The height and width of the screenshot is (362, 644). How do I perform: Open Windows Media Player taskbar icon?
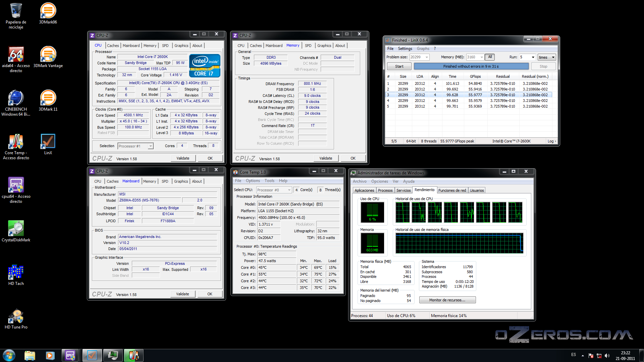[x=50, y=355]
